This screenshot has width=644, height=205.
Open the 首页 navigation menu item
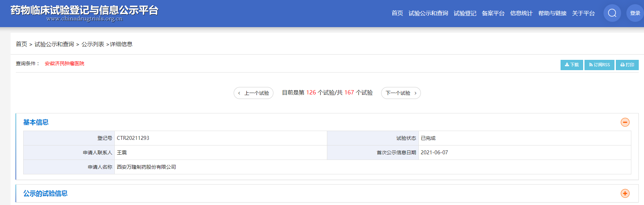click(x=397, y=13)
